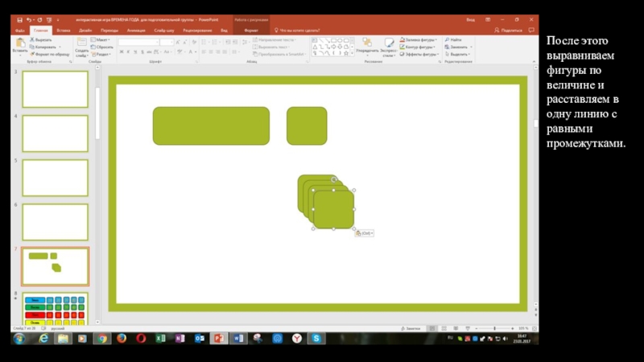Click the Поделиться (Share) button
This screenshot has width=644, height=362.
[509, 30]
